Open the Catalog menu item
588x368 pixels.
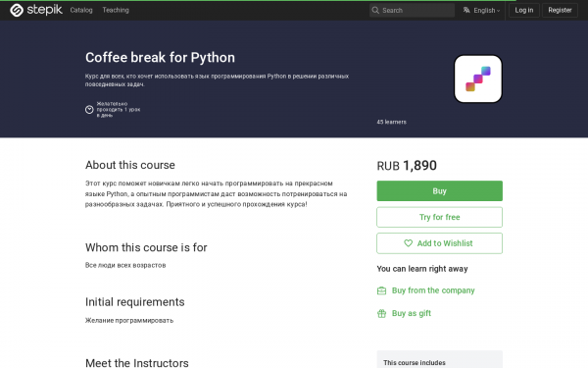[81, 10]
